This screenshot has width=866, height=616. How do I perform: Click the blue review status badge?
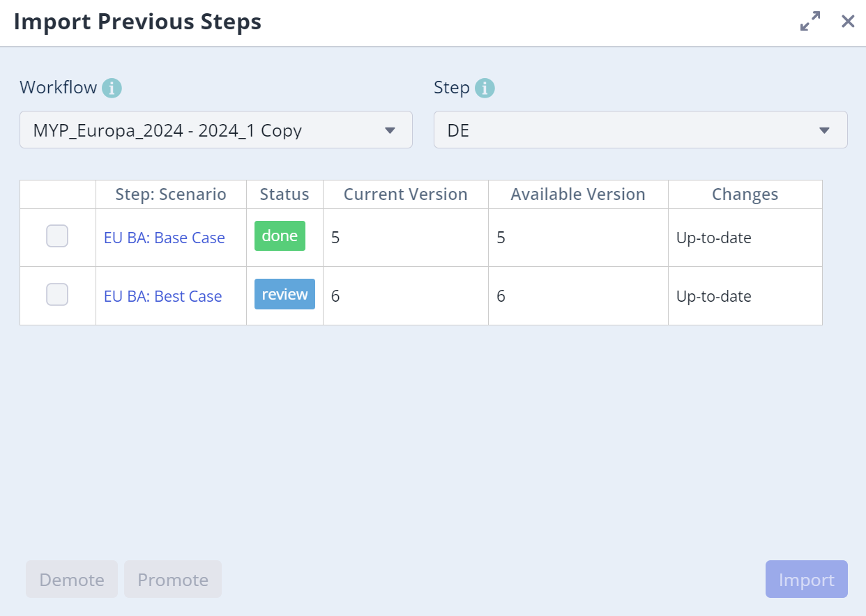(284, 294)
